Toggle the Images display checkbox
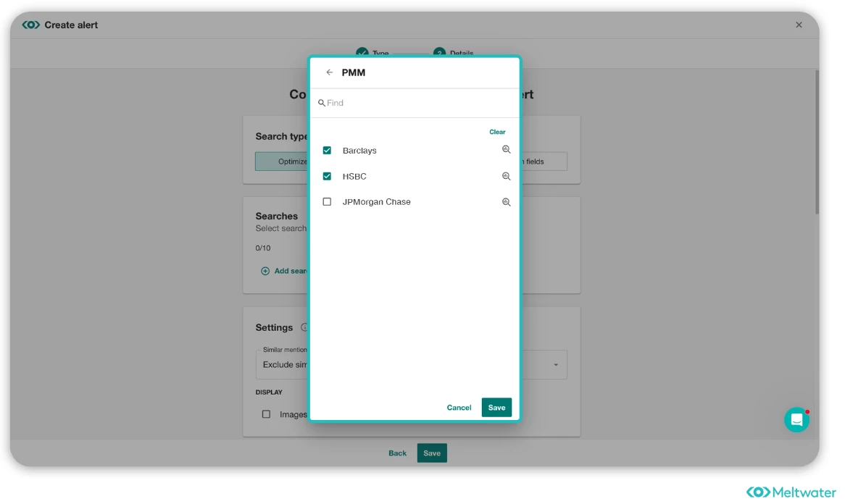The height and width of the screenshot is (504, 845). pyautogui.click(x=266, y=414)
